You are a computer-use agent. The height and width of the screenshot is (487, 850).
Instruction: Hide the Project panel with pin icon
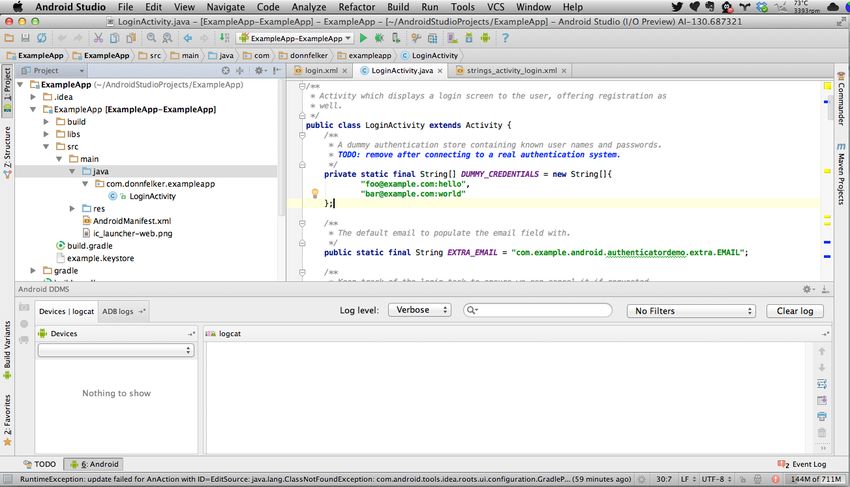[276, 71]
